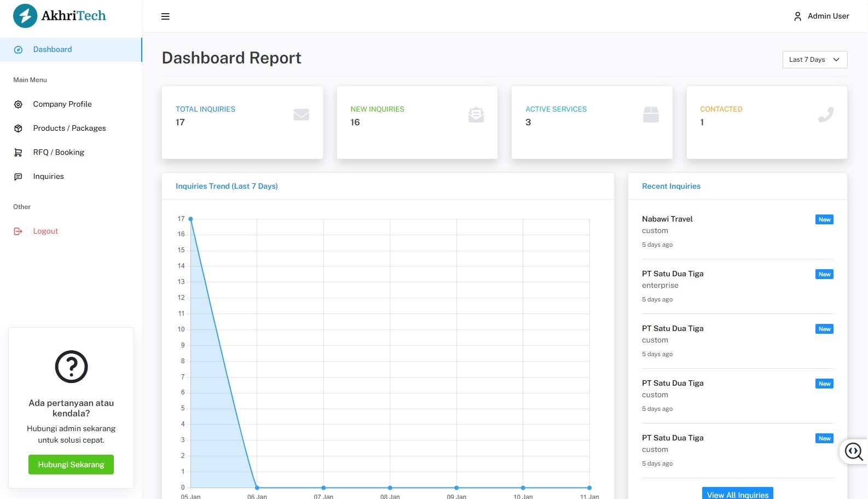Screen dimensions: 868x499
Task: Select Logout in the sidebar
Action: (x=71, y=231)
